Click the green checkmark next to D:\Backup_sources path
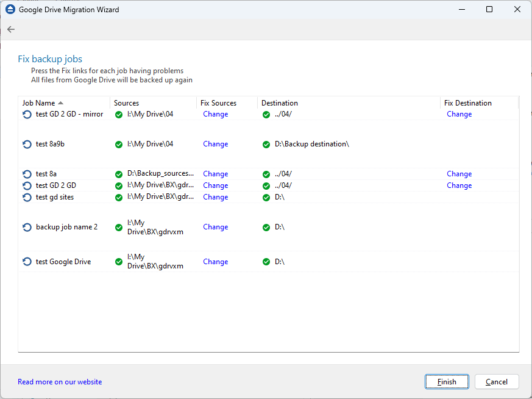Screen dimensions: 532x399 (119, 174)
